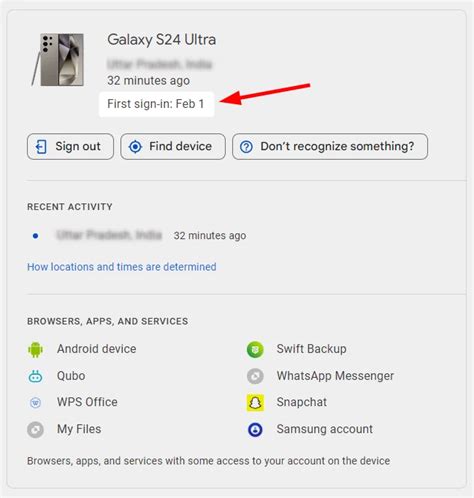Select the My Files app name
474x498 pixels.
click(x=79, y=429)
